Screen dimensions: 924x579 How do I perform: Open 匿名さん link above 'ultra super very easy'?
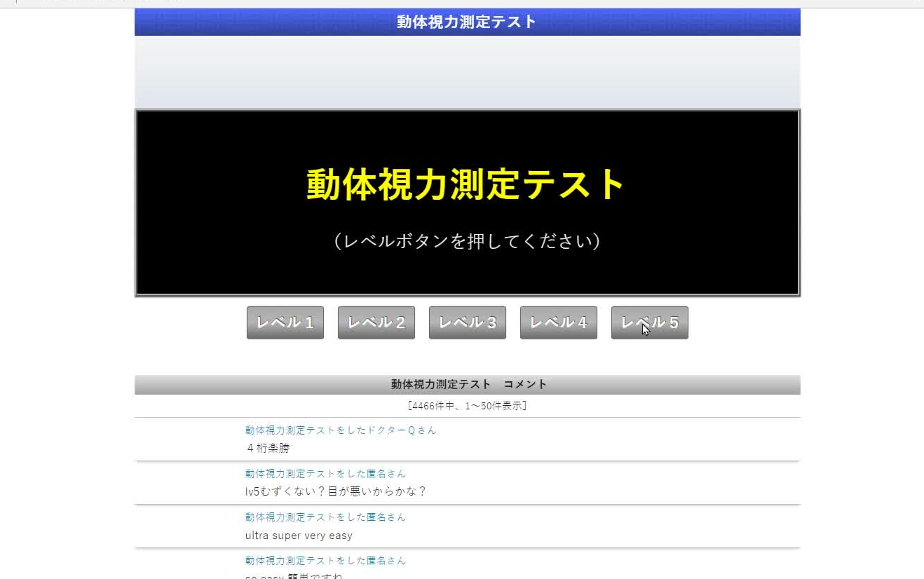point(325,517)
